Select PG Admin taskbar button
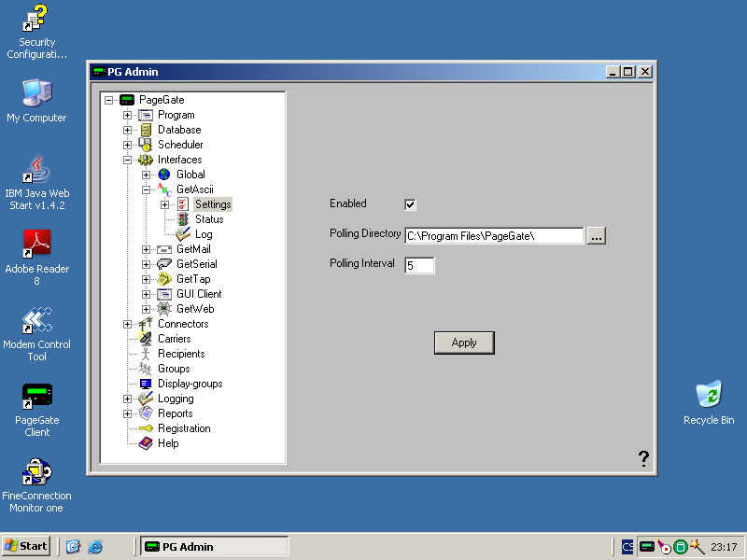The width and height of the screenshot is (747, 560). [215, 546]
